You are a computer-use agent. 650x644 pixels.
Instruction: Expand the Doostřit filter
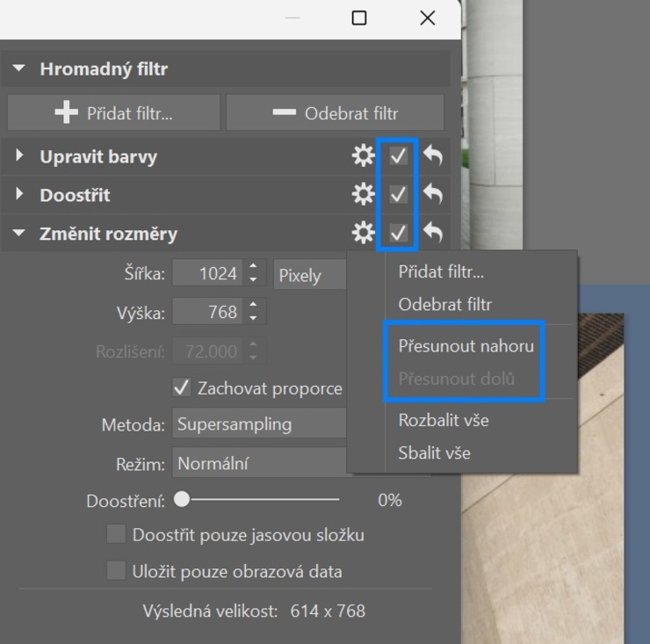tap(18, 193)
